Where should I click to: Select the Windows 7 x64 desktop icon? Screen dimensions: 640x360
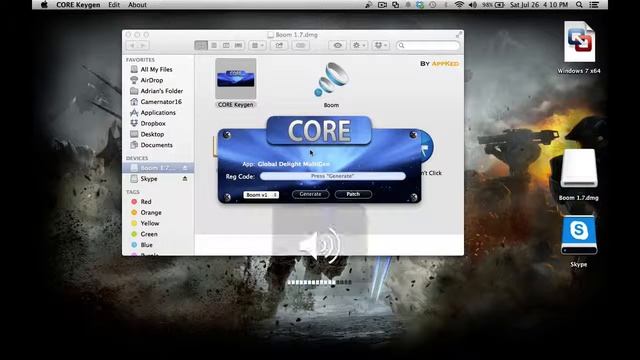pos(579,42)
